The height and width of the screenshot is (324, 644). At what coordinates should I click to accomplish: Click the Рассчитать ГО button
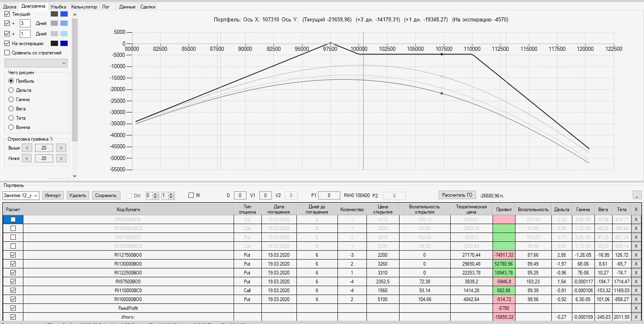tap(457, 195)
